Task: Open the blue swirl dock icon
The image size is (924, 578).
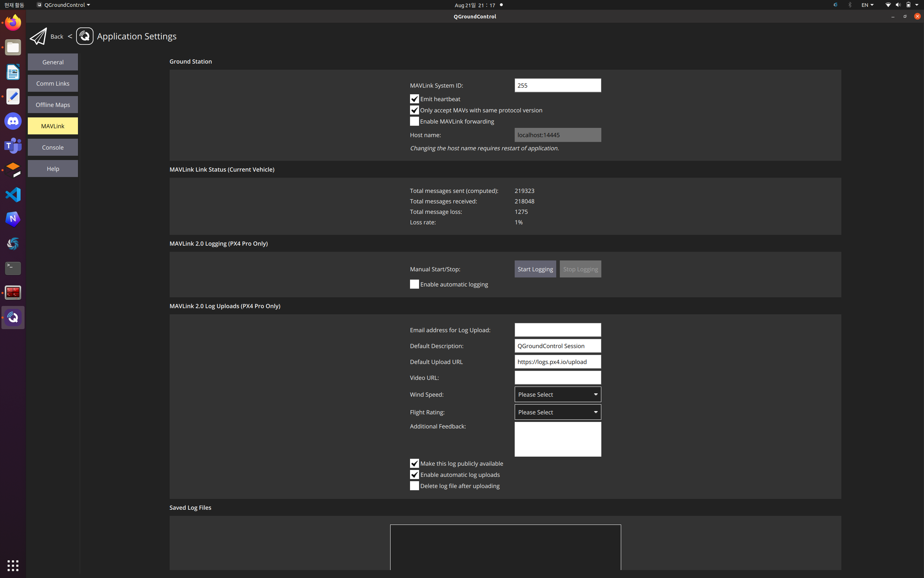Action: [x=13, y=243]
